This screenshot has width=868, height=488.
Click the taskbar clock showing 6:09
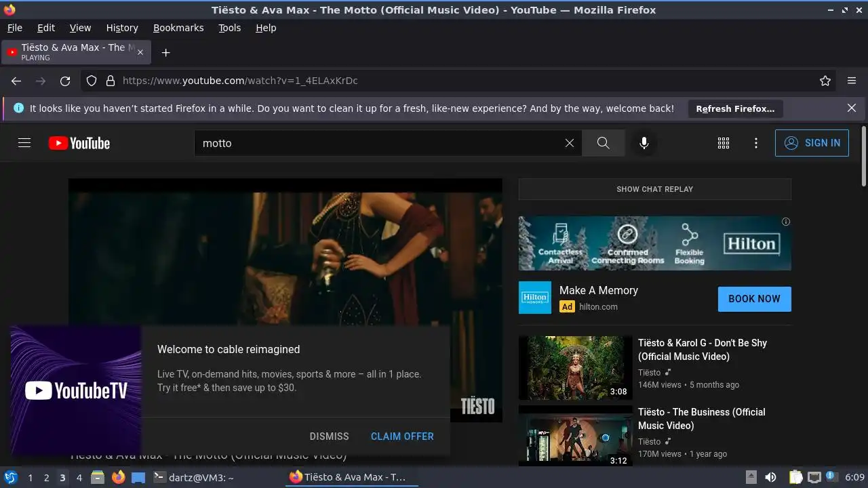pyautogui.click(x=854, y=477)
